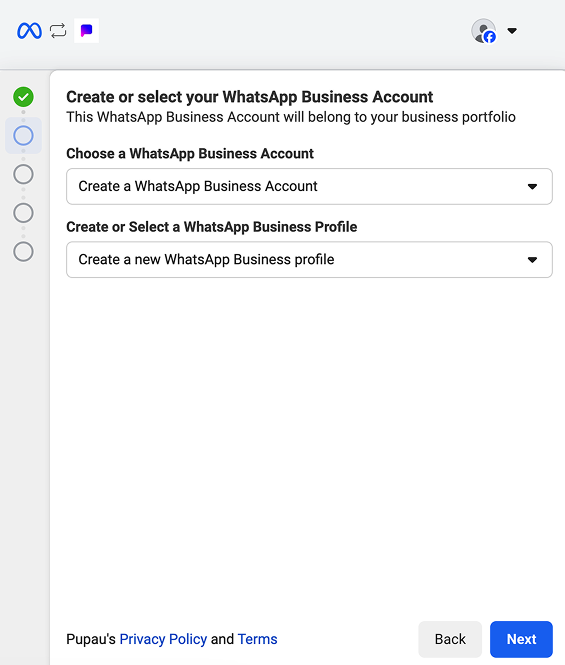Click the swap arrows icon in header
The width and height of the screenshot is (565, 665).
coord(58,31)
